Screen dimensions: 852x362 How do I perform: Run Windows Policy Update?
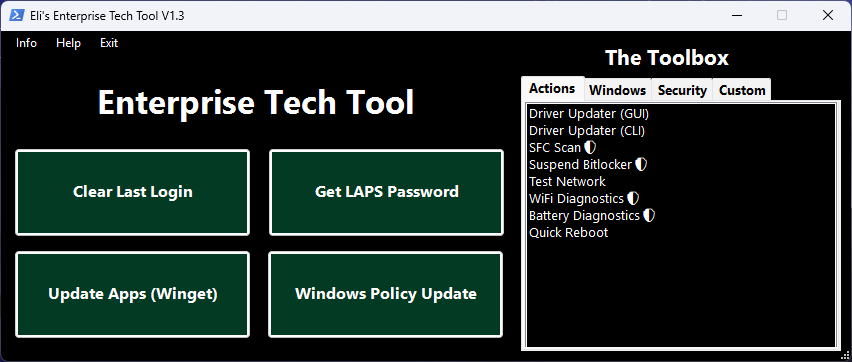386,294
